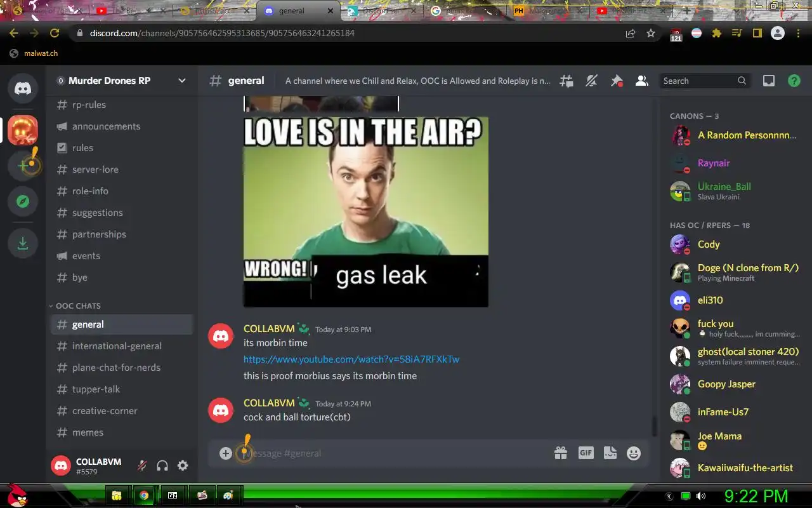Open Chrome from the taskbar
The width and height of the screenshot is (812, 508).
[x=144, y=495]
